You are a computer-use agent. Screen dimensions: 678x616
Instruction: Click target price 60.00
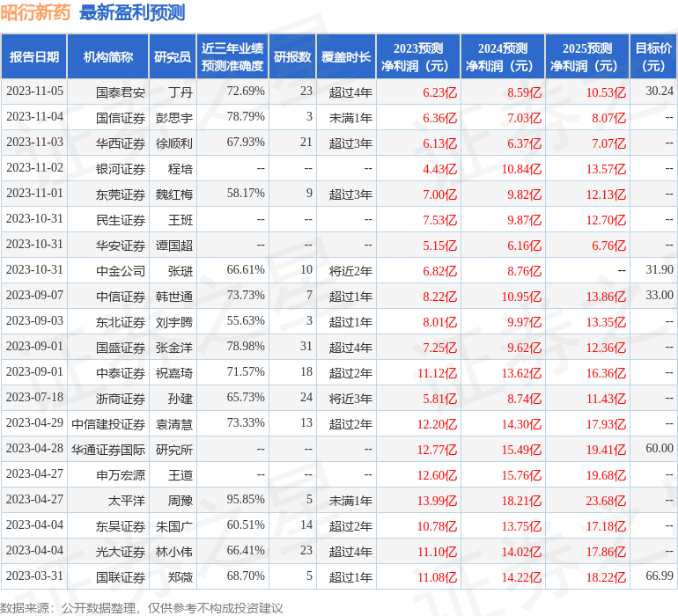coord(660,448)
